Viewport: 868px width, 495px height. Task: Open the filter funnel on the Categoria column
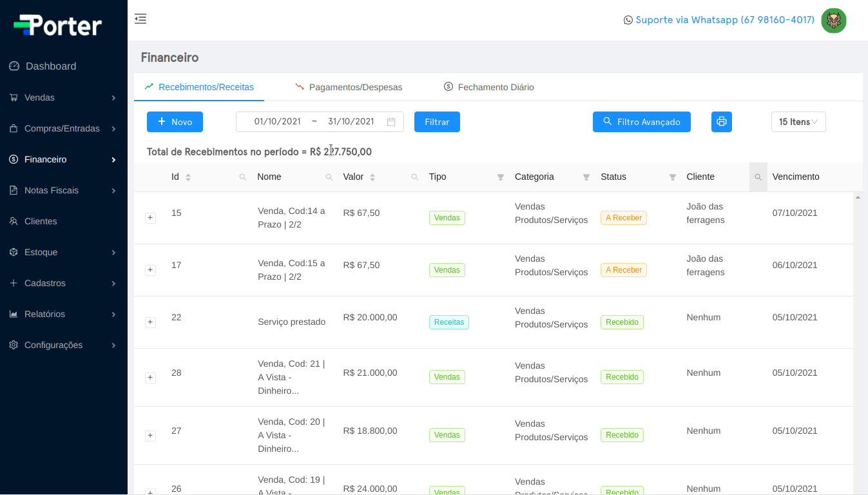tap(586, 177)
